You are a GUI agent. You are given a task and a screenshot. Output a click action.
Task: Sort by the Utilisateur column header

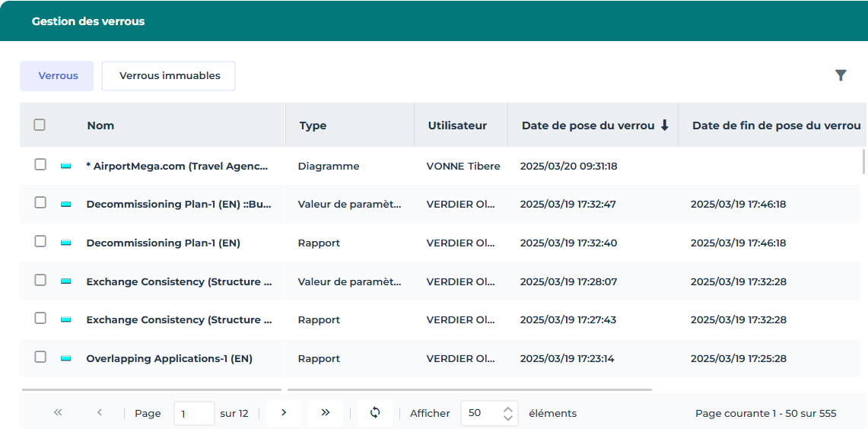(457, 126)
